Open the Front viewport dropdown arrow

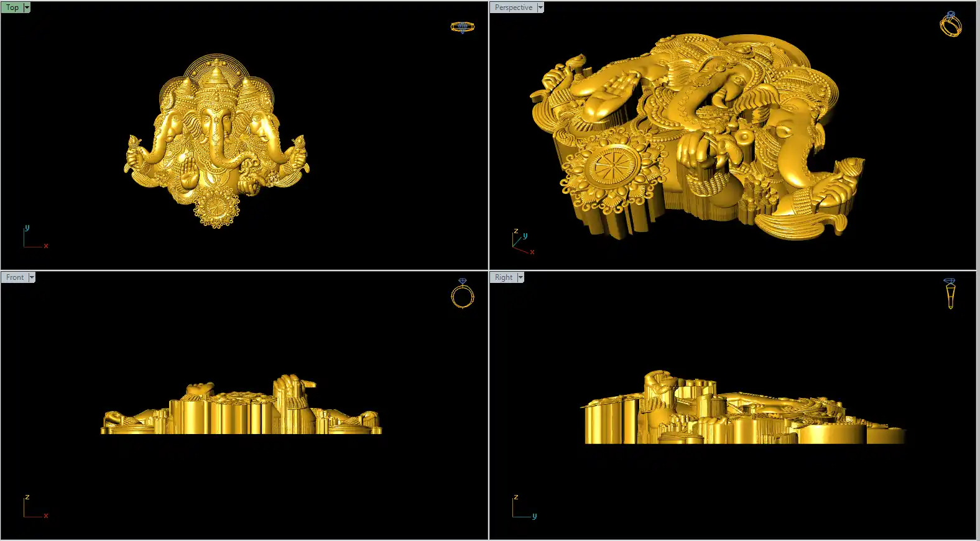[32, 277]
